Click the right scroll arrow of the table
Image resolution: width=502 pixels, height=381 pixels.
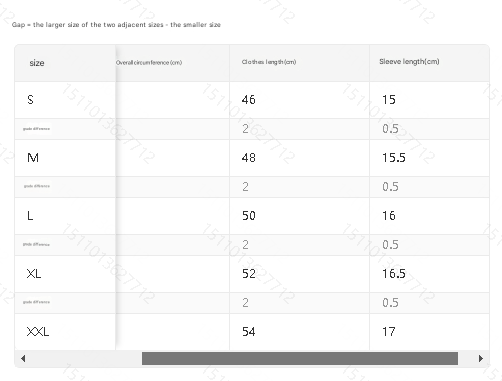click(x=481, y=359)
